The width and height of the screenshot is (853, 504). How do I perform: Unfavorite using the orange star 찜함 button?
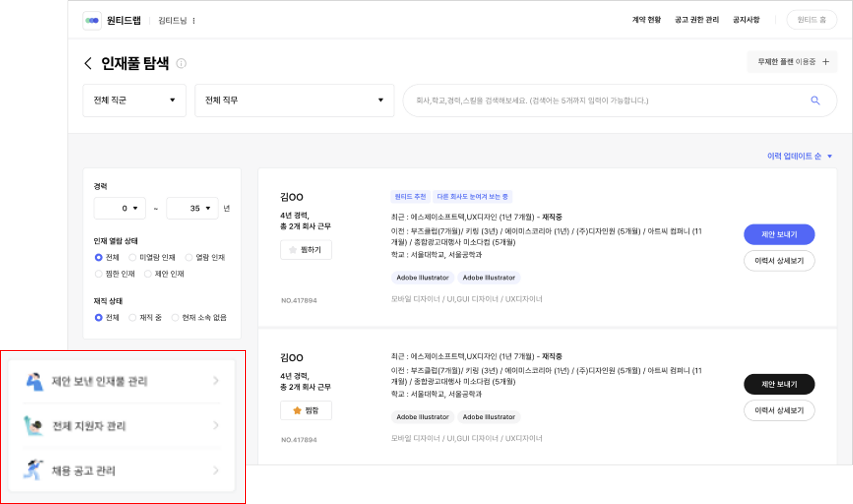click(306, 410)
